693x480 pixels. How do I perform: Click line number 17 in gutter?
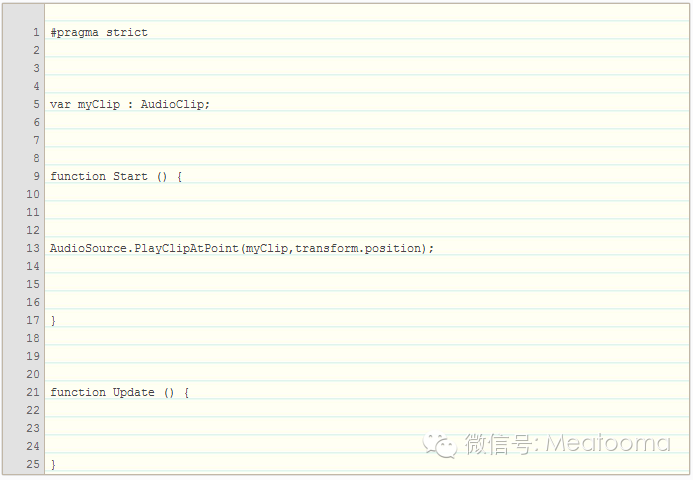pyautogui.click(x=33, y=320)
